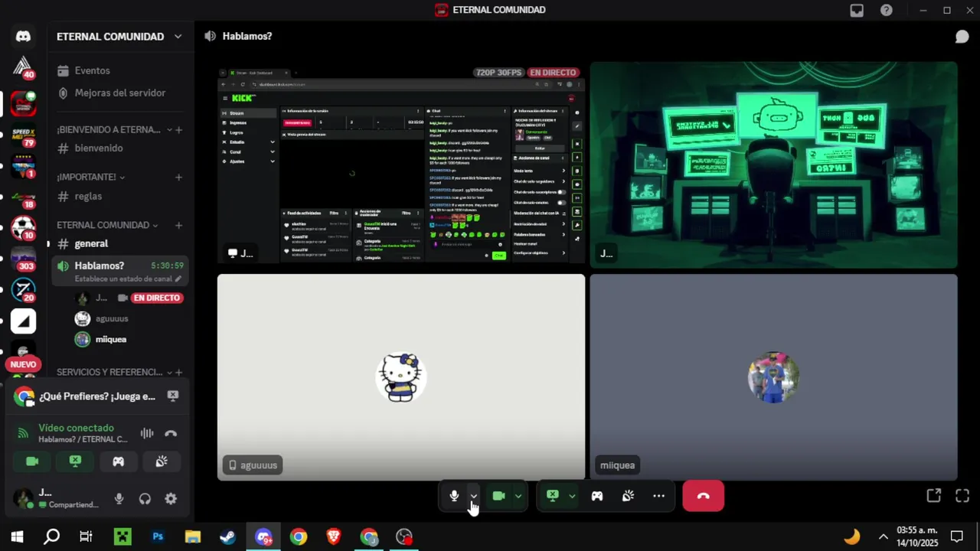This screenshot has width=980, height=551.
Task: Open the connection signal icon
Action: [23, 434]
